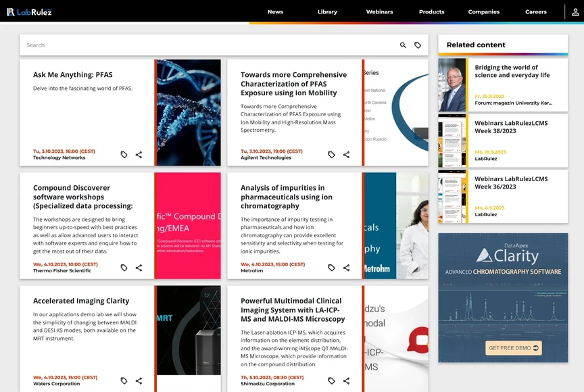This screenshot has height=392, width=584.
Task: Open the Library section
Action: [327, 11]
